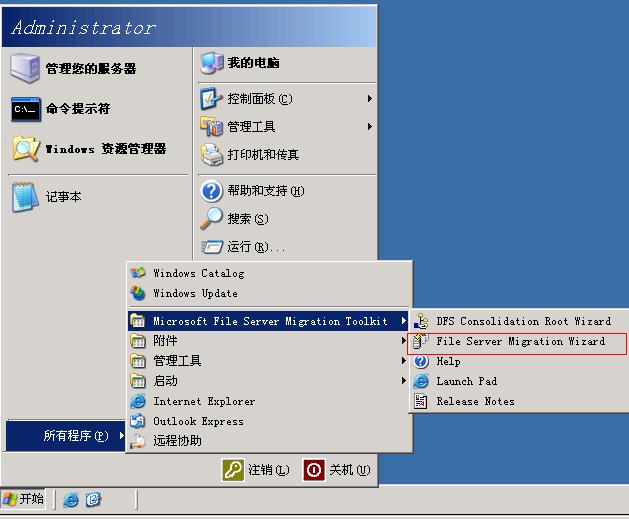Click the 搜索(S) label
The width and height of the screenshot is (629, 519).
click(248, 219)
